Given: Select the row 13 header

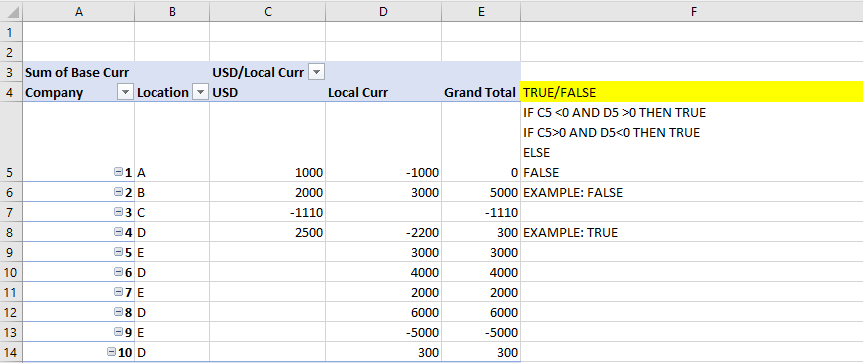Looking at the screenshot, I should click(x=11, y=331).
